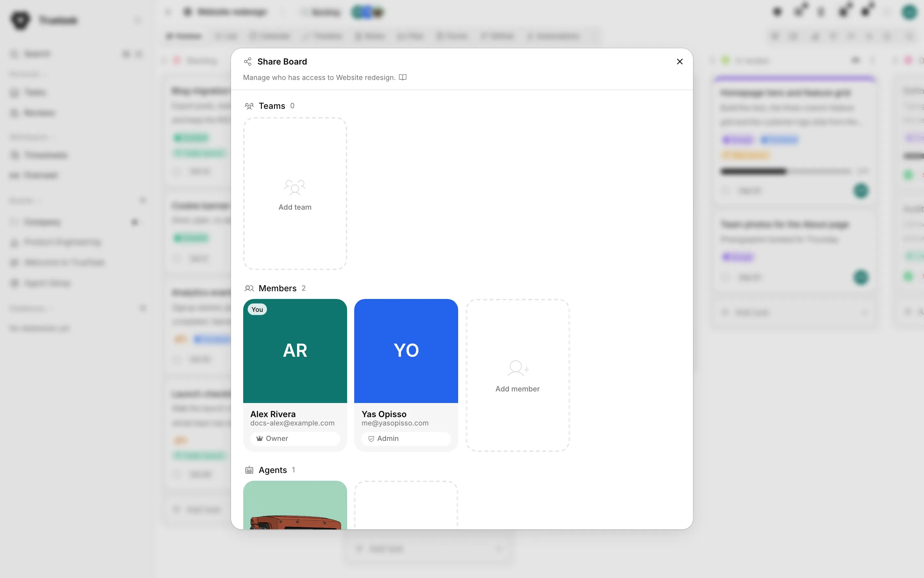Click the 'Manage who has access to Website redesign.' text
924x578 pixels.
(319, 78)
